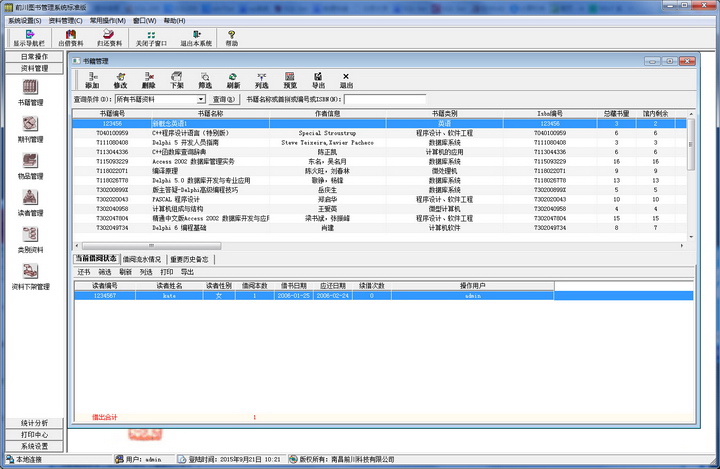Click 归还资料 in the main toolbar
Image resolution: width=720 pixels, height=469 pixels.
pyautogui.click(x=109, y=38)
